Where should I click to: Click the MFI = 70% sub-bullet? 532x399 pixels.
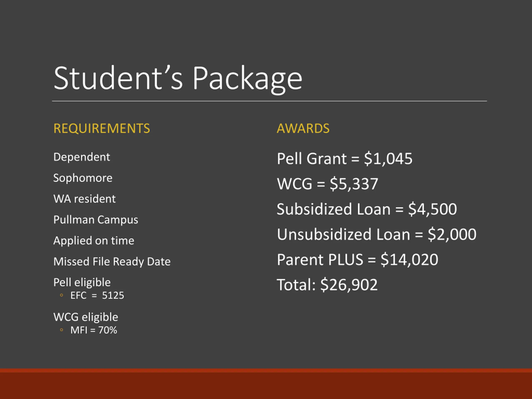click(94, 330)
